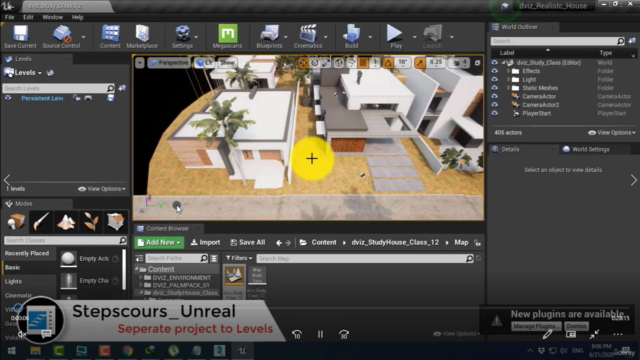
Task: Select the rotate gizmo viewport icon
Action: [x=314, y=63]
